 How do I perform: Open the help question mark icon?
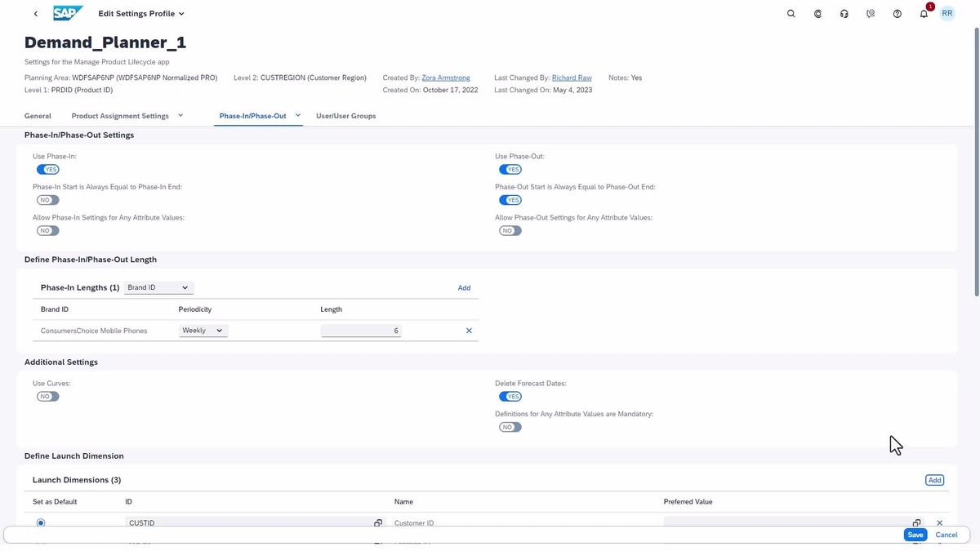coord(898,14)
